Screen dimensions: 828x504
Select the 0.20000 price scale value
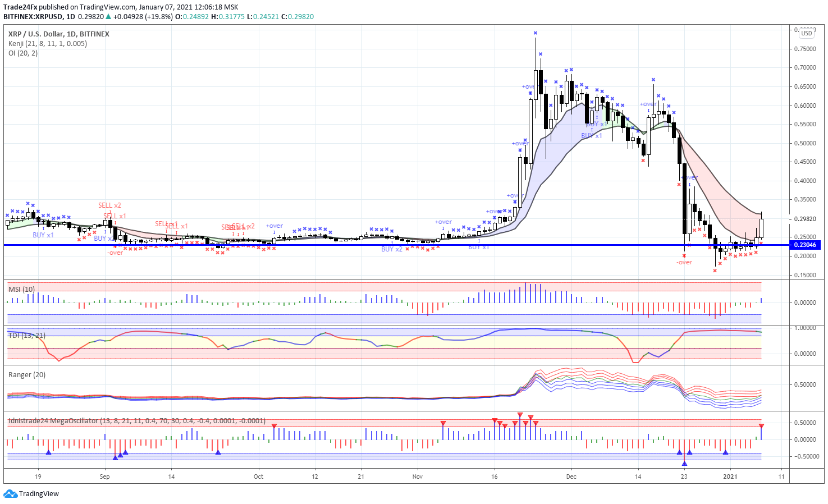805,256
